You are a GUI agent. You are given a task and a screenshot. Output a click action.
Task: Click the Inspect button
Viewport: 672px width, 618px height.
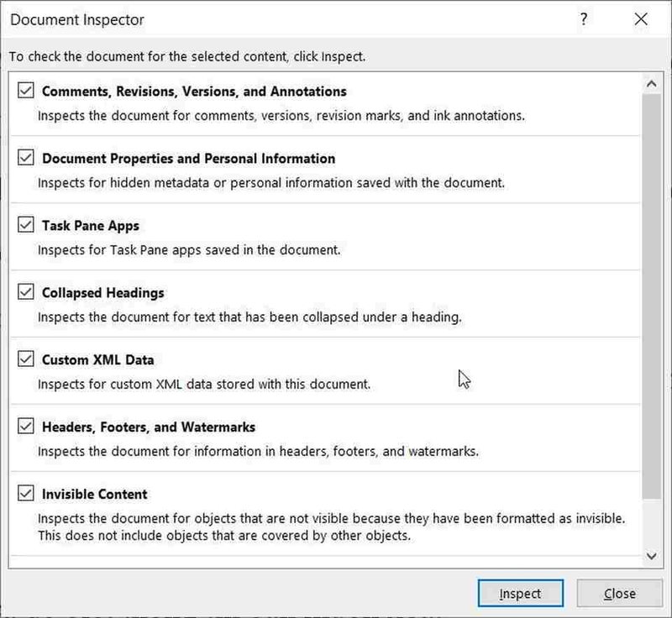519,594
